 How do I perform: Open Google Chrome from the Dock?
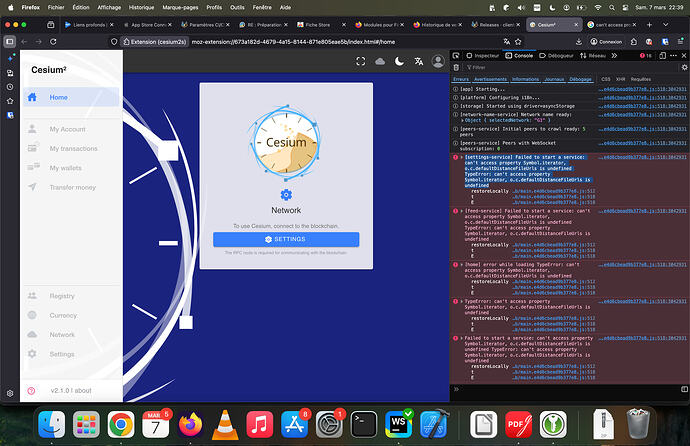click(123, 422)
